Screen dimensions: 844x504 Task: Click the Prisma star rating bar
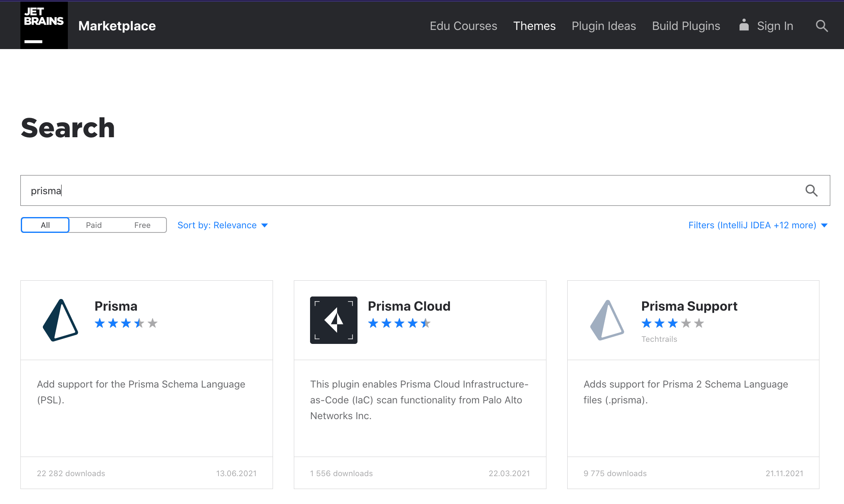[126, 323]
